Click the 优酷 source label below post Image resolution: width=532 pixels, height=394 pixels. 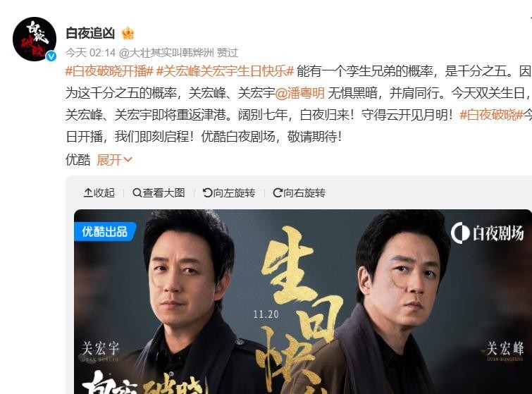78,159
